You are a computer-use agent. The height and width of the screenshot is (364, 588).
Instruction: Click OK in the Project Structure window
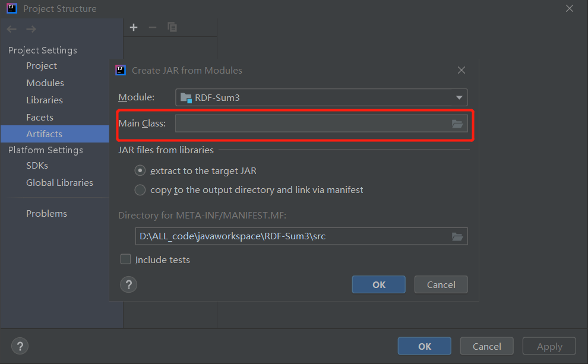click(x=425, y=346)
